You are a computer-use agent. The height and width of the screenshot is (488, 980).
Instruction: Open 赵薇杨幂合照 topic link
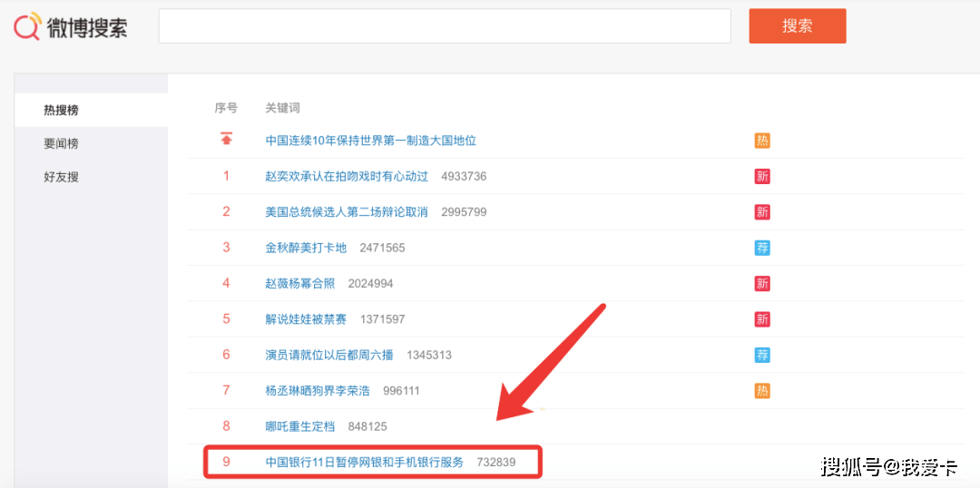(300, 284)
